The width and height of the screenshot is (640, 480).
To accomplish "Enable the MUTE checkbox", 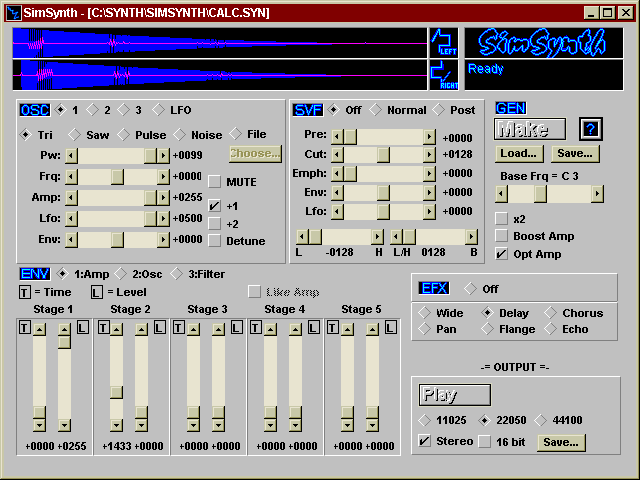I will tap(215, 182).
